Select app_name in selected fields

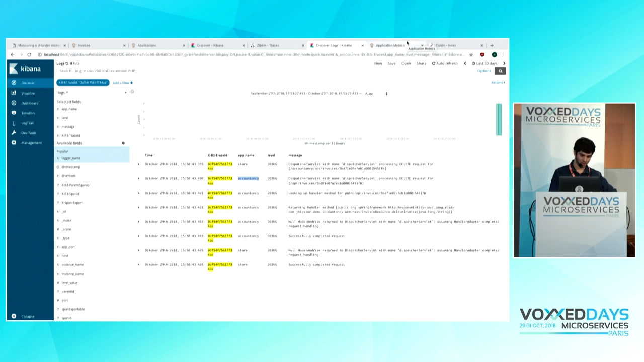click(x=69, y=109)
